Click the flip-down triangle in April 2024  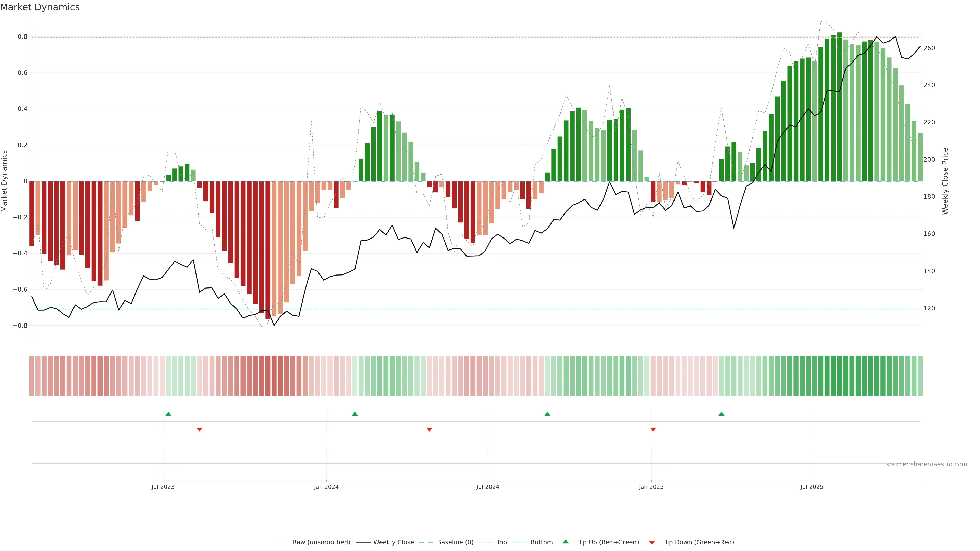[x=429, y=429]
